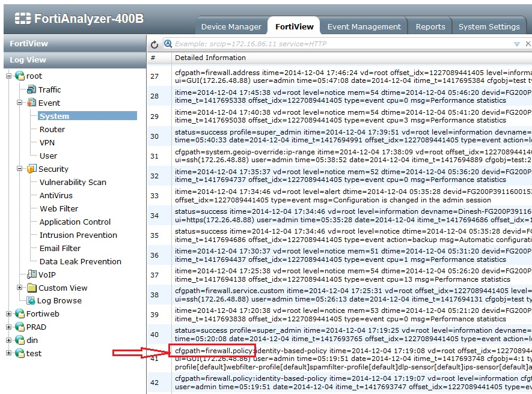This screenshot has height=394, width=532.
Task: Select log row number 30
Action: pyautogui.click(x=340, y=136)
